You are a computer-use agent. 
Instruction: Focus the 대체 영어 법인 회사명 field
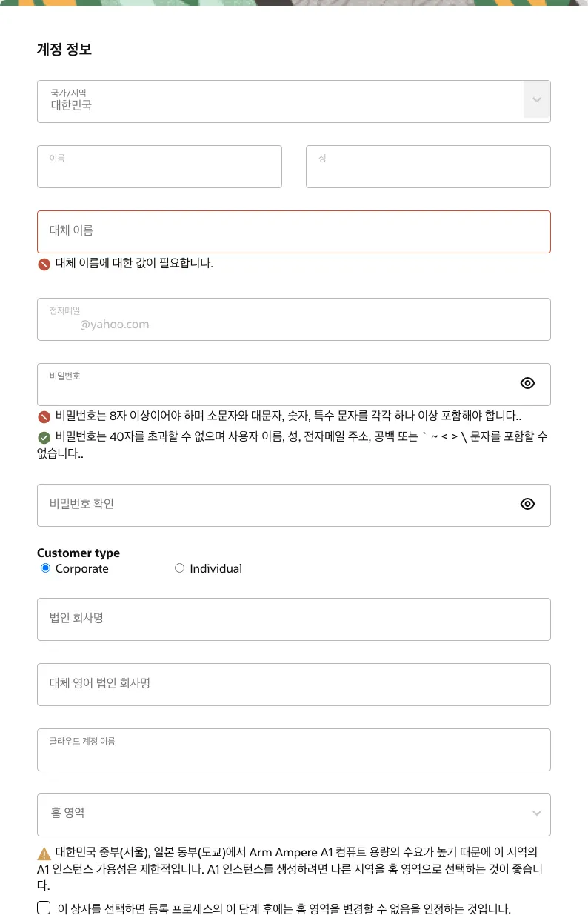pyautogui.click(x=293, y=685)
